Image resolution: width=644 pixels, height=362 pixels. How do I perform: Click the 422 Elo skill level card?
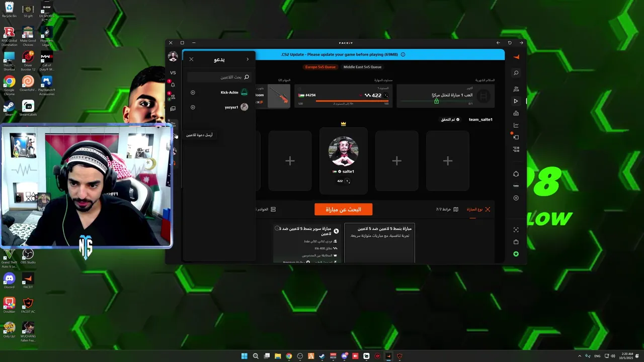[343, 96]
